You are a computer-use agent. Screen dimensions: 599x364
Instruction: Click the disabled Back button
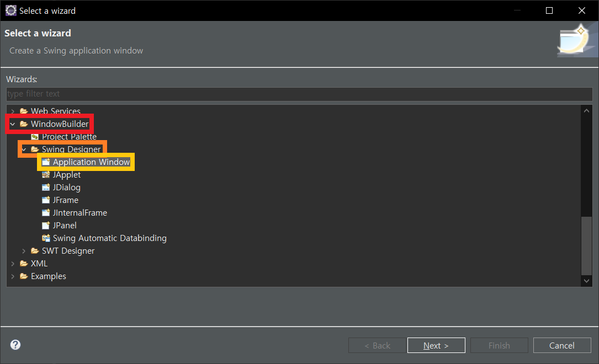(377, 345)
